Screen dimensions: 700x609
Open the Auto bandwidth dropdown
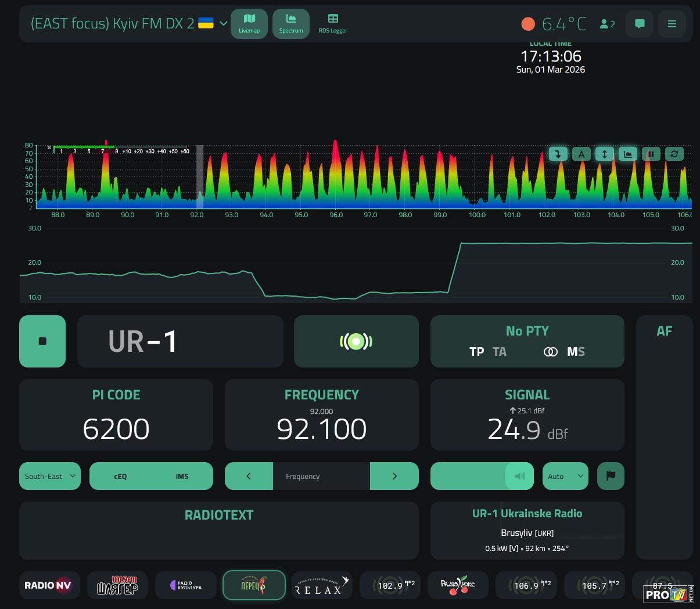[x=565, y=476]
